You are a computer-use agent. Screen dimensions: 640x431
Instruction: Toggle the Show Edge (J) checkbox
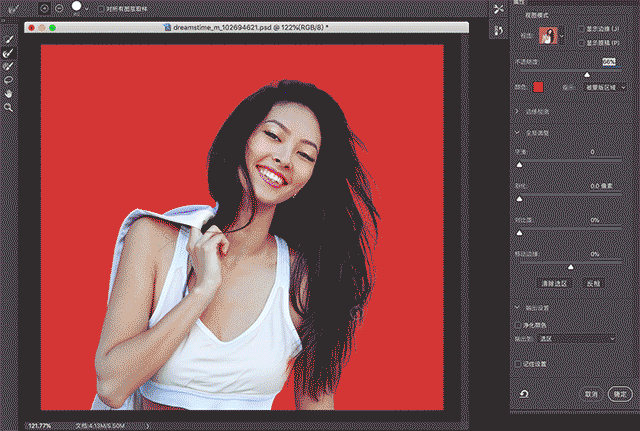pos(582,30)
